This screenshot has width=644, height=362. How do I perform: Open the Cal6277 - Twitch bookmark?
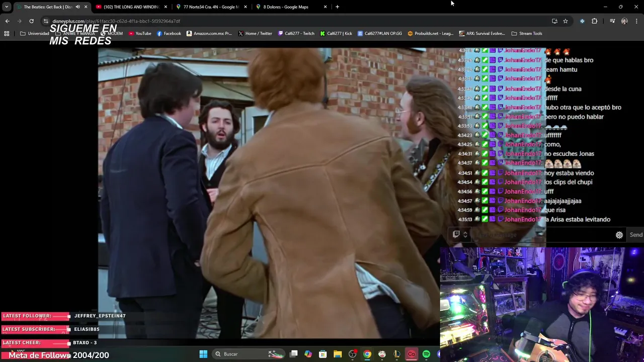coord(296,33)
